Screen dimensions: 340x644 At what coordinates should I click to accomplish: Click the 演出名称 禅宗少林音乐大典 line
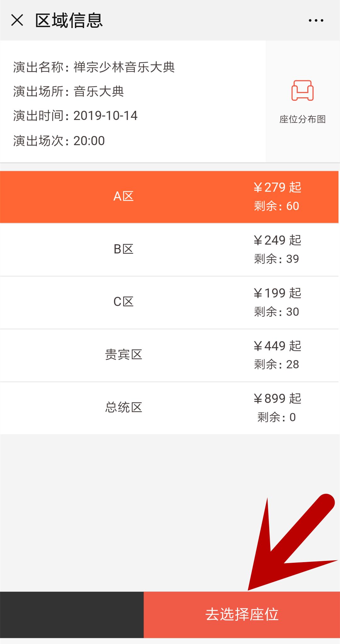pyautogui.click(x=94, y=67)
